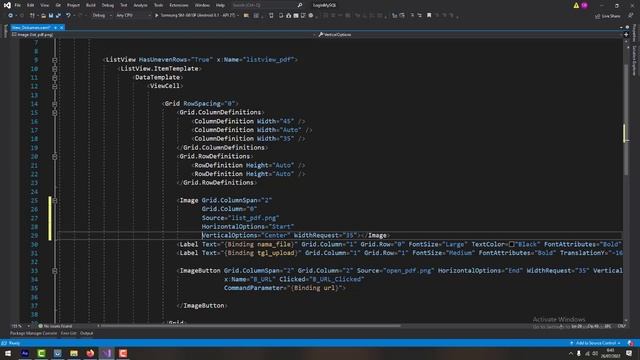Click Add to Source Control

tap(596, 343)
